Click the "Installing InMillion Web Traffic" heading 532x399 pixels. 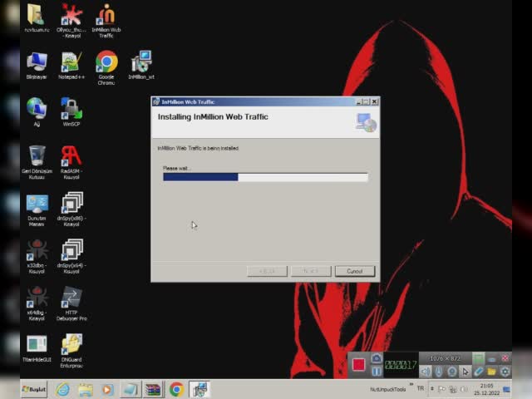(x=213, y=116)
